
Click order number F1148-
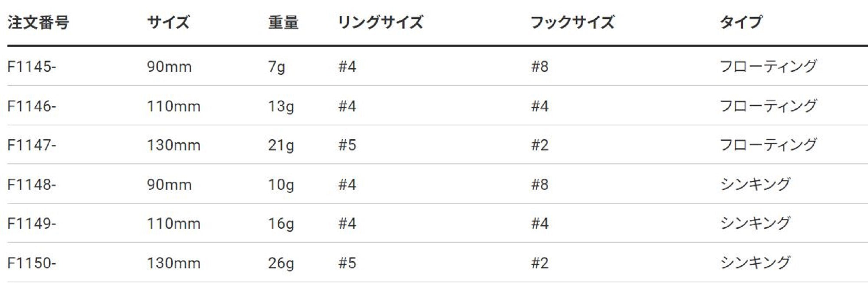tap(32, 185)
